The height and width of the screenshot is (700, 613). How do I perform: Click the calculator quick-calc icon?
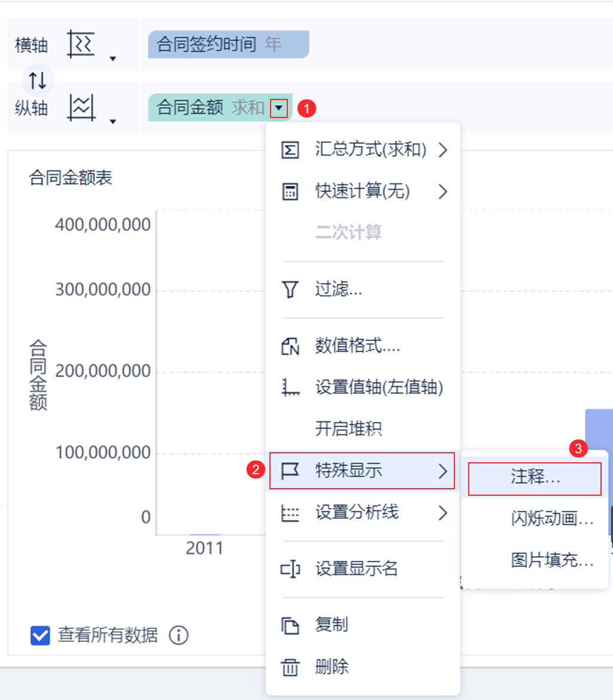290,192
